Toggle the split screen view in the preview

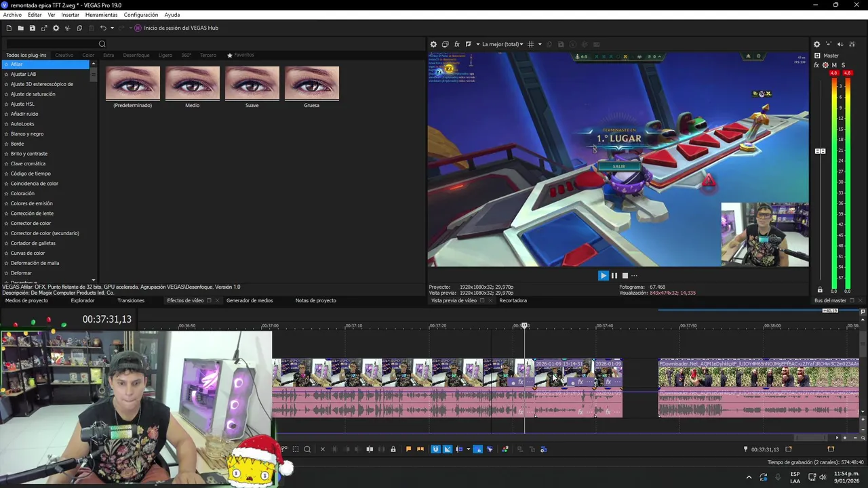pos(469,44)
